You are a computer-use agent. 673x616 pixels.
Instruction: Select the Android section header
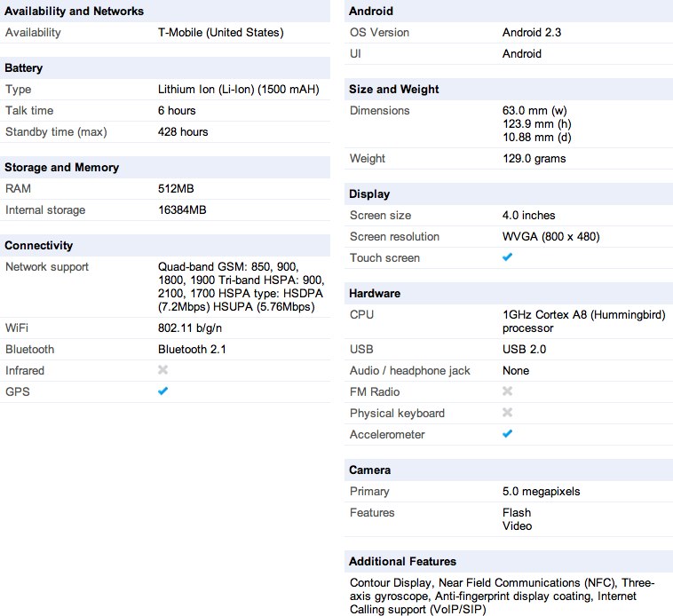371,12
